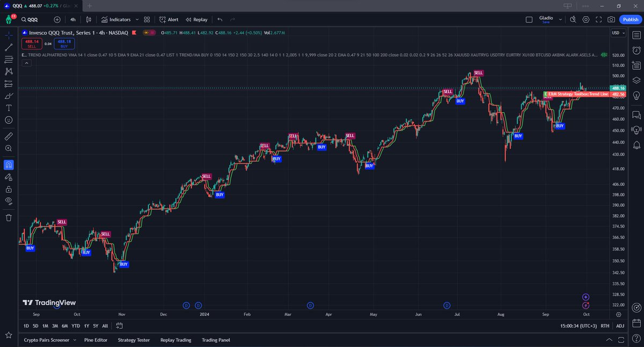Select the crosshair cursor tool
Screen dimensions: 644x347
pyautogui.click(x=9, y=35)
